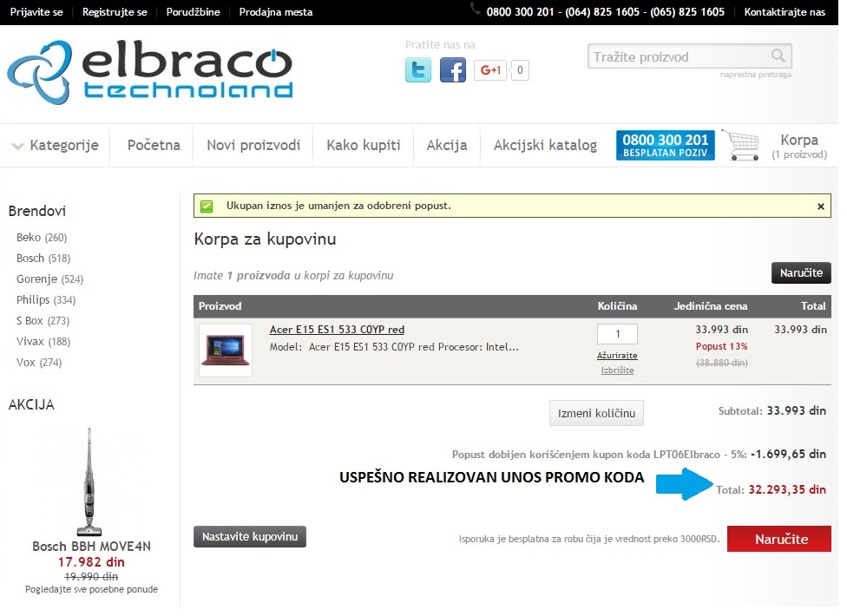
Task: Click the Popust 13% text
Action: click(x=721, y=346)
